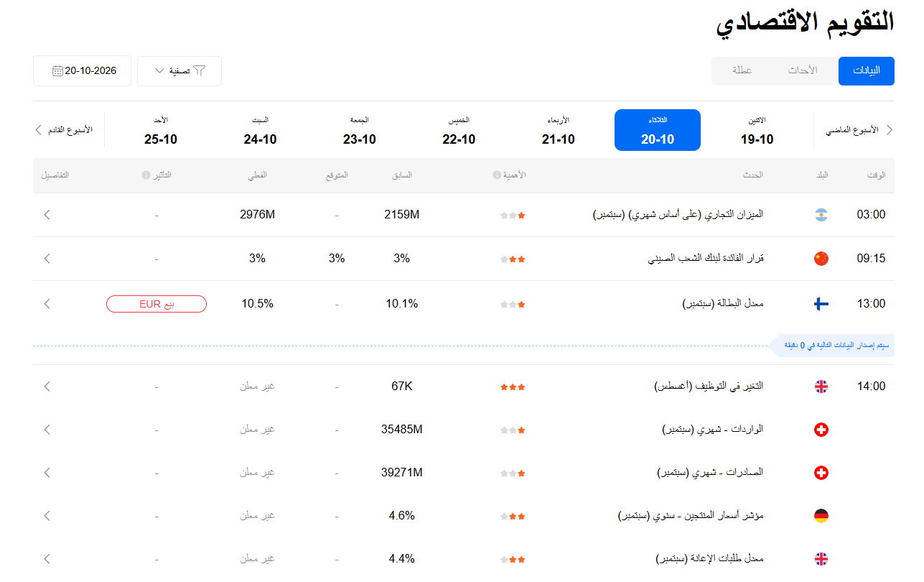The height and width of the screenshot is (582, 924).
Task: Click the UK flag beside معدل طلبات الإعانة
Action: pos(821,559)
